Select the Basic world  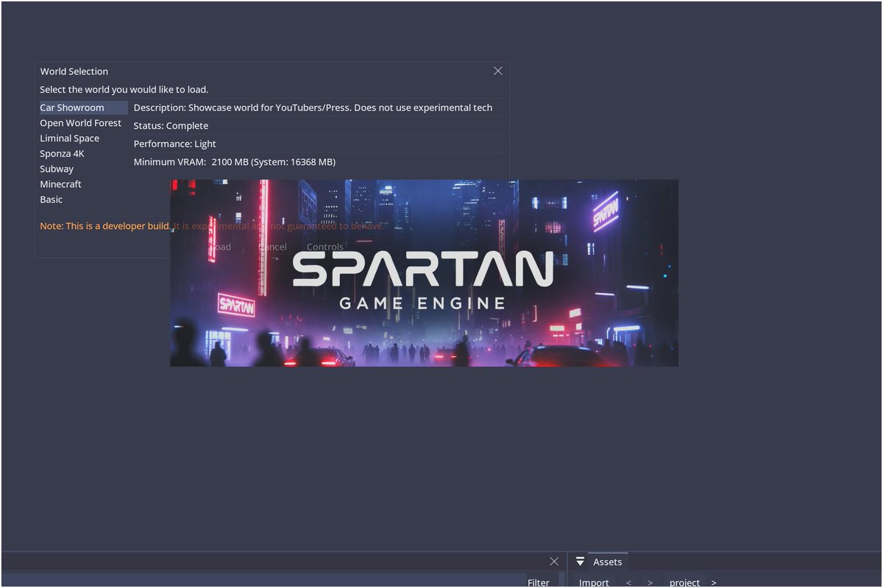click(51, 199)
